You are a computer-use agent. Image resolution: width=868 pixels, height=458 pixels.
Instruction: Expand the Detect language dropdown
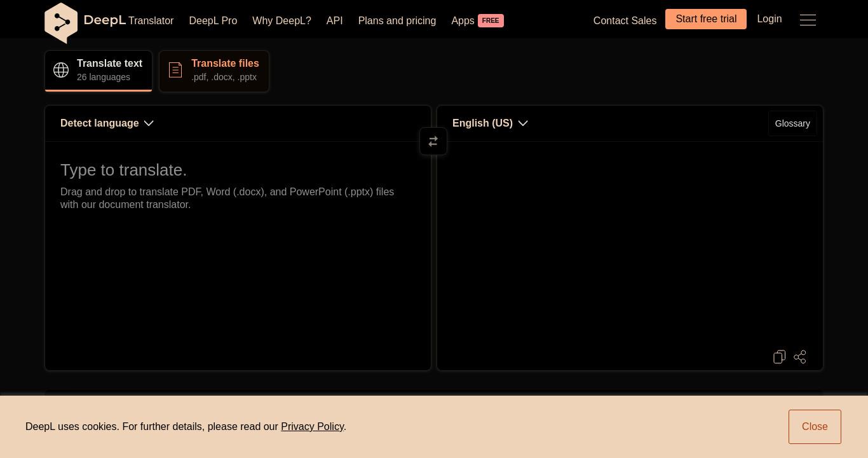[x=107, y=123]
